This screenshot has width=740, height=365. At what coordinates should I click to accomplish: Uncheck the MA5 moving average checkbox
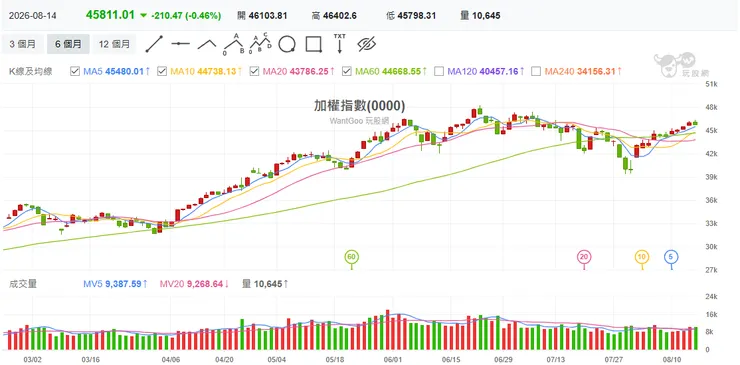coord(75,71)
